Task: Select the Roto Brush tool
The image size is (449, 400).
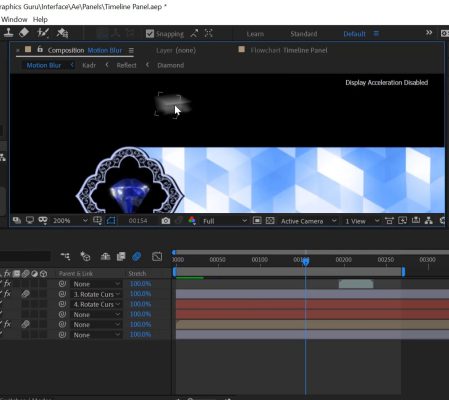Action: (x=43, y=33)
